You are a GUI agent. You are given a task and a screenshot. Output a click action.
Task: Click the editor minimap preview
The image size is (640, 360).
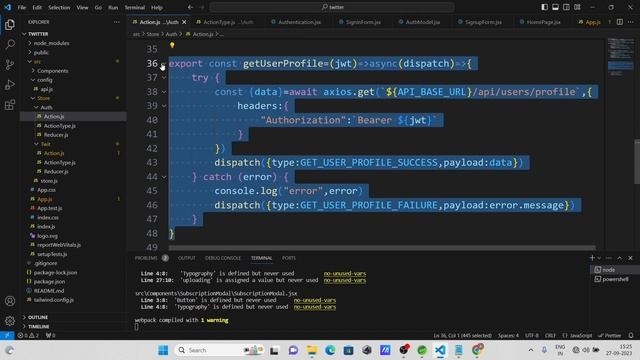click(621, 57)
